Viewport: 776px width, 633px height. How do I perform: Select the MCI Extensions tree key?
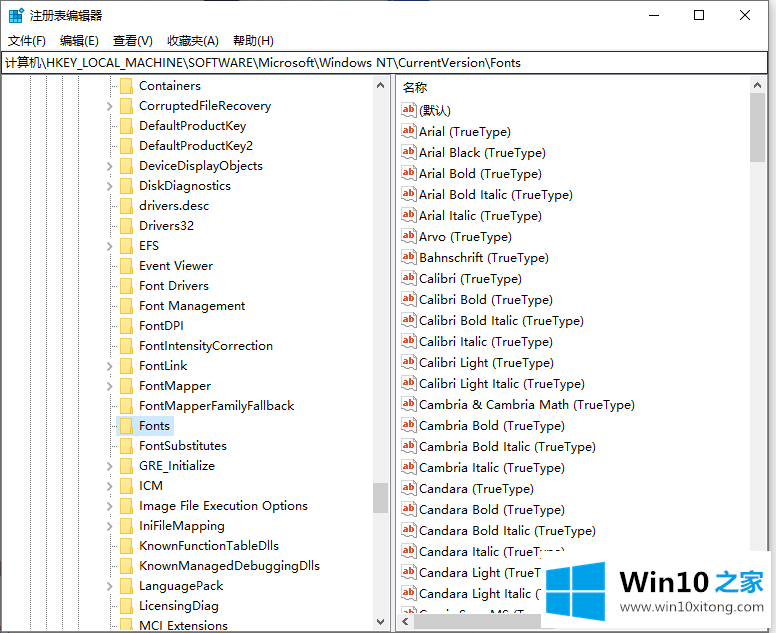tap(183, 625)
